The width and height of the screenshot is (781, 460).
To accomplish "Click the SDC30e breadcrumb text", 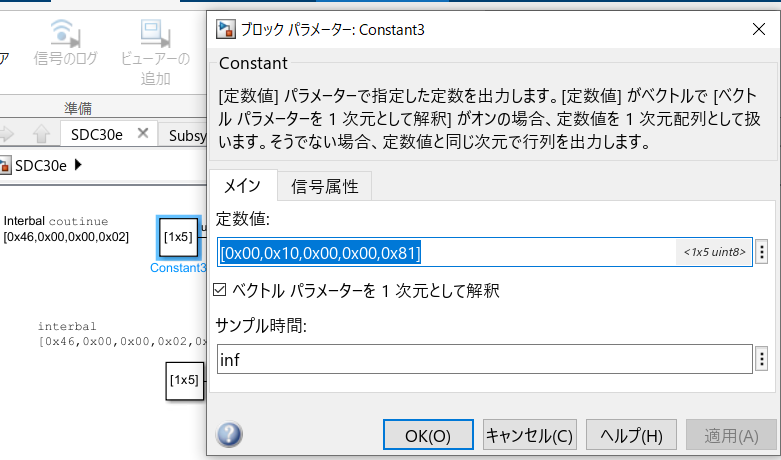I will point(40,166).
